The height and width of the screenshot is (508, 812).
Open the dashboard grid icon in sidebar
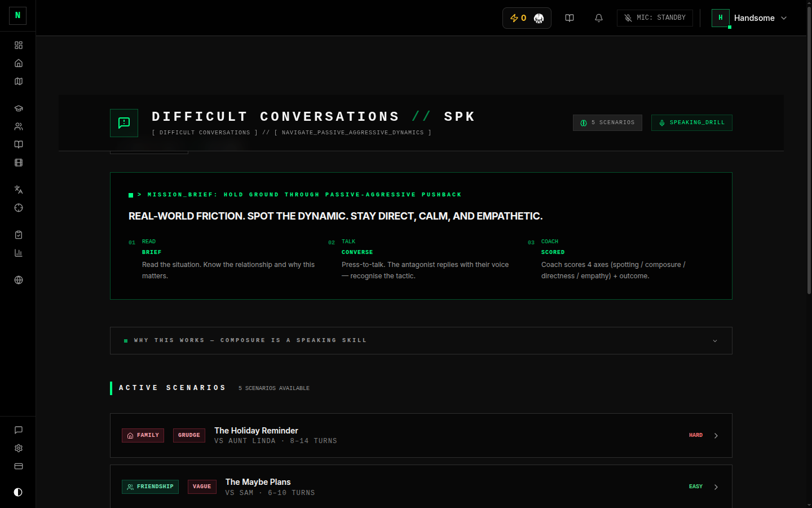pos(19,45)
